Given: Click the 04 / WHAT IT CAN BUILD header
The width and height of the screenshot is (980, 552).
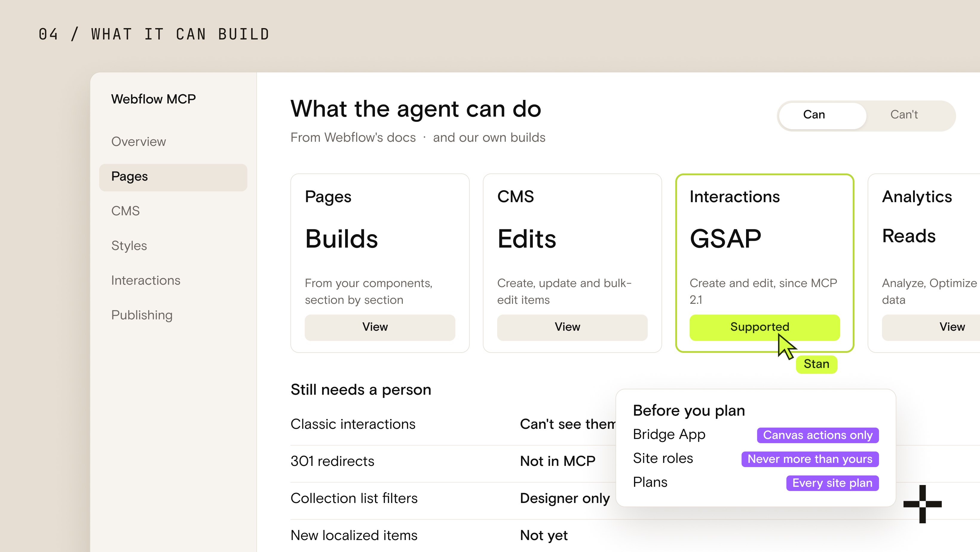Looking at the screenshot, I should (154, 34).
